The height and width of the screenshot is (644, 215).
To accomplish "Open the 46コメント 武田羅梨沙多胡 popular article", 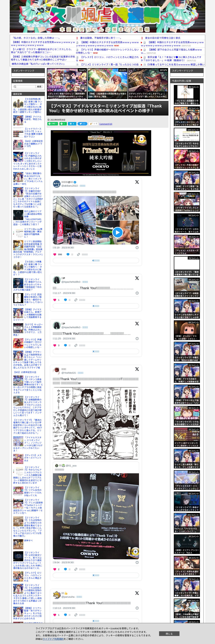I will (x=187, y=95).
